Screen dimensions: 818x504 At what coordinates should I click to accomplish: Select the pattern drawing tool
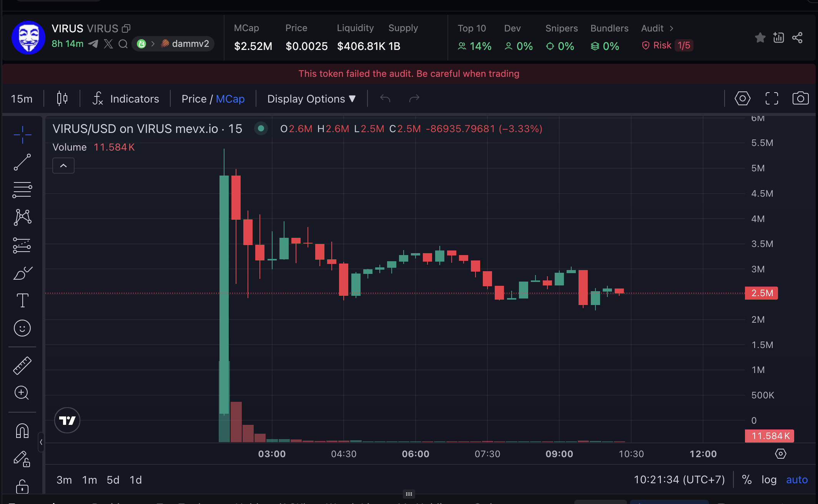pos(22,217)
